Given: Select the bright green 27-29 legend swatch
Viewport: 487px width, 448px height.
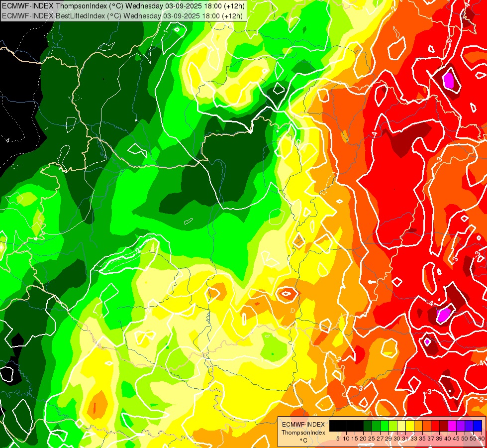Looking at the screenshot, I should (385, 426).
